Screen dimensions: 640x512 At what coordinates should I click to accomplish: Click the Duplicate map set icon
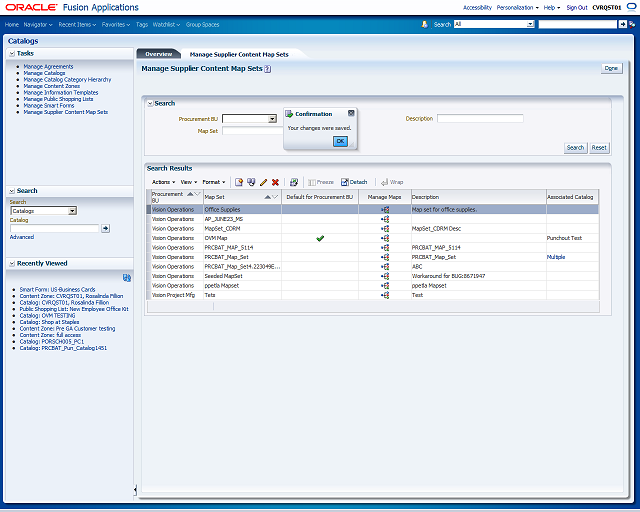click(x=251, y=182)
